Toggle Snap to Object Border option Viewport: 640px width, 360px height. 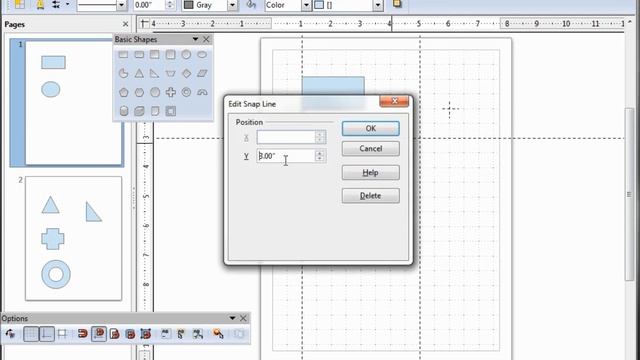(130, 334)
